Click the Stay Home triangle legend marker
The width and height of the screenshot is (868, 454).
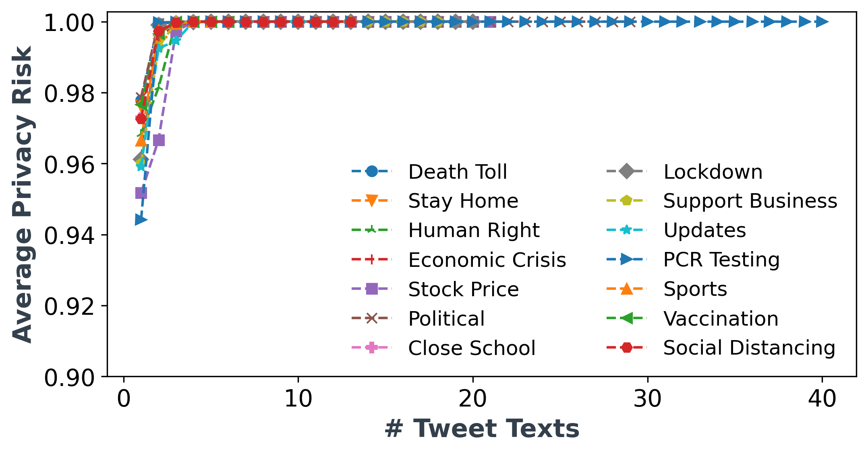(x=371, y=200)
